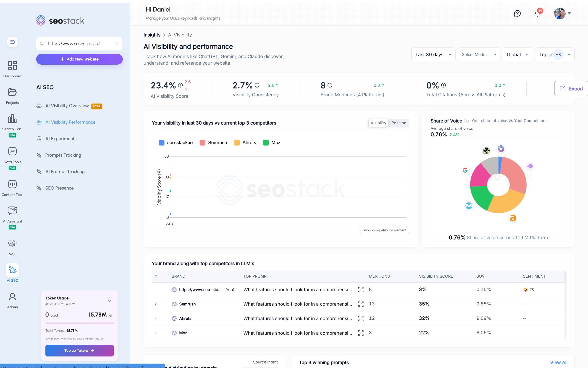Image resolution: width=588 pixels, height=368 pixels.
Task: Open the website URL selector dropdown
Action: click(x=80, y=44)
